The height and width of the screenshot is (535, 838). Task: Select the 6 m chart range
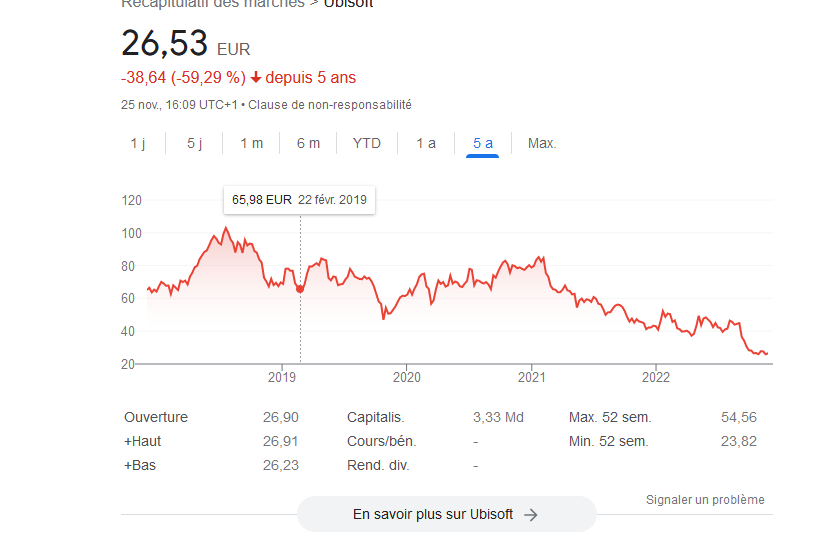tap(308, 143)
